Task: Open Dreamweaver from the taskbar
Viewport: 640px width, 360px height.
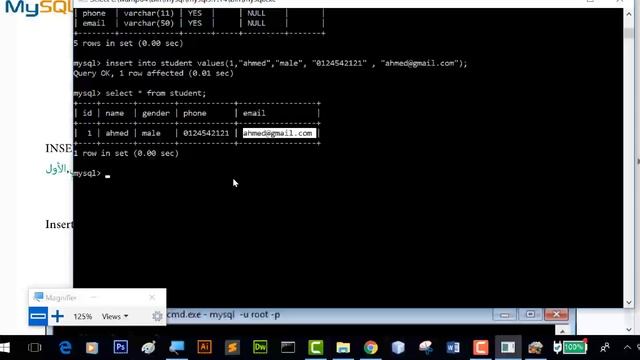Action: click(x=260, y=347)
